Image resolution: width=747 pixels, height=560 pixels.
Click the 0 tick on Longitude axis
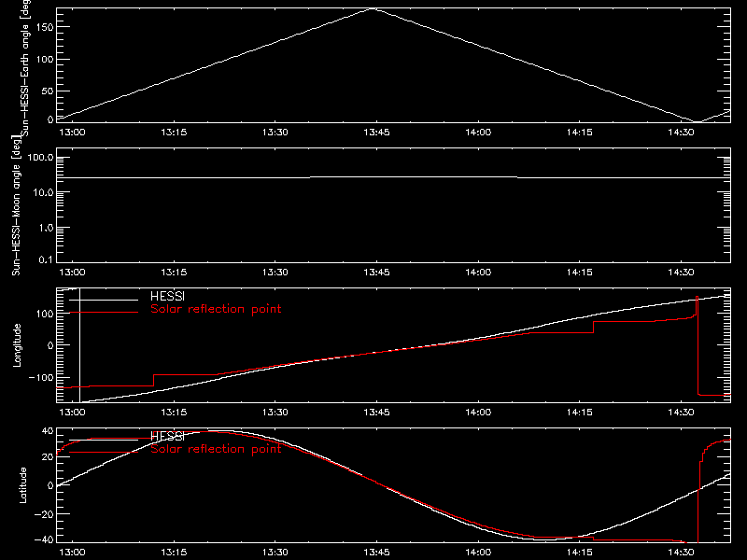point(50,345)
